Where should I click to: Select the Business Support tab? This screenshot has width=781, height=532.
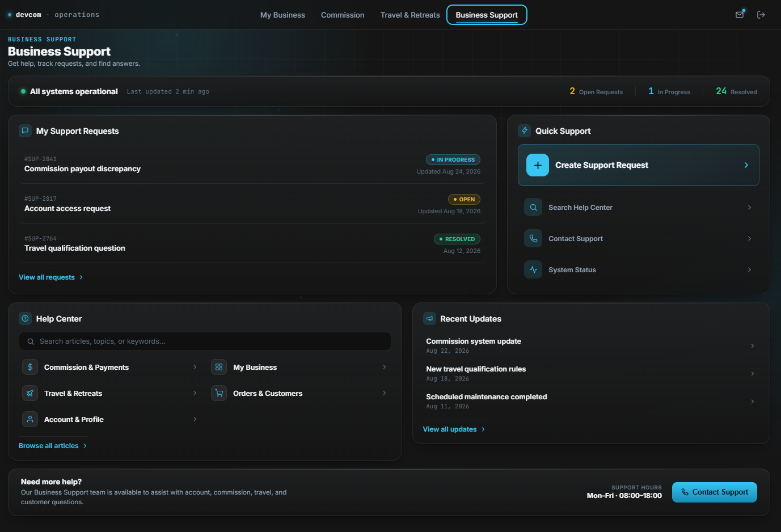click(487, 15)
